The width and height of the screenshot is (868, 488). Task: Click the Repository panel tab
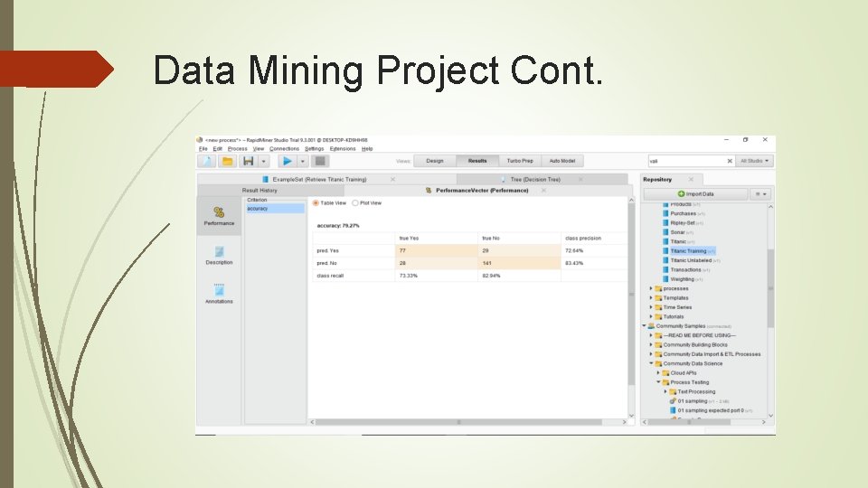pyautogui.click(x=657, y=179)
